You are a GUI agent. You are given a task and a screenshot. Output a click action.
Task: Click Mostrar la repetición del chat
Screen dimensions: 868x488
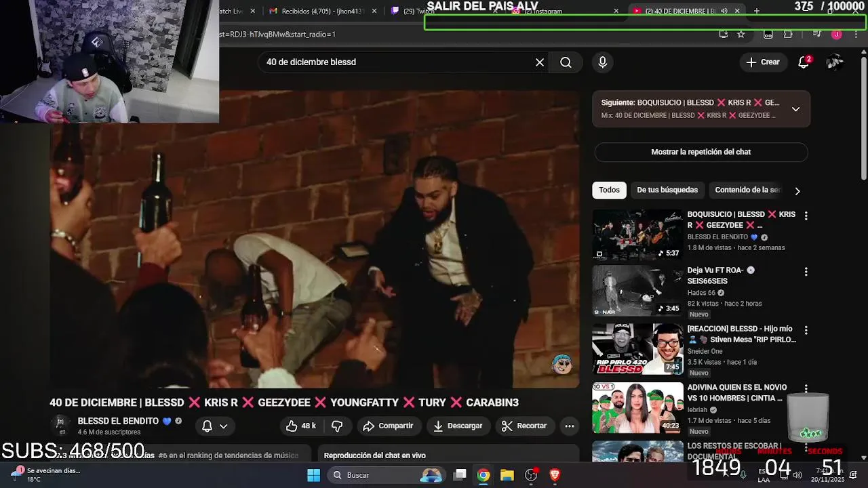coord(701,152)
